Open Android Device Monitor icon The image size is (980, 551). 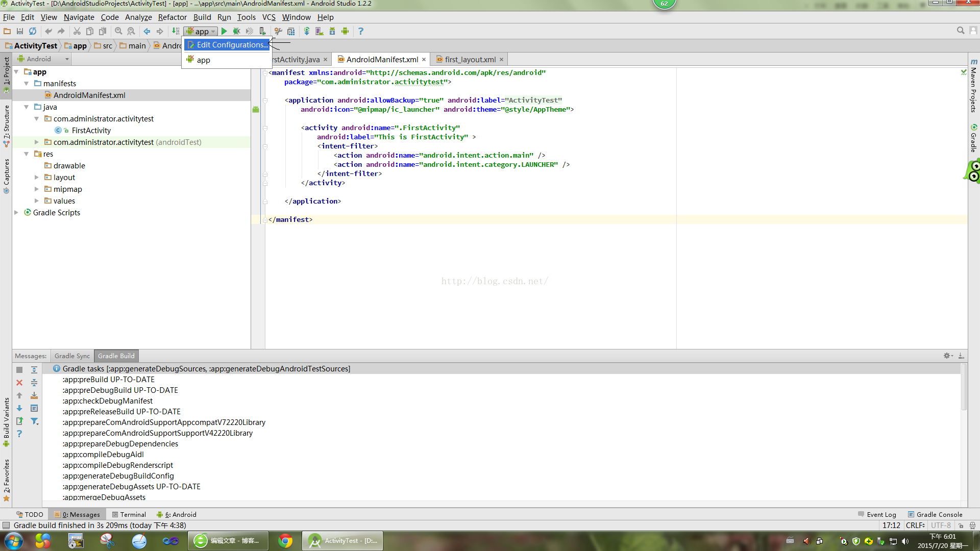(345, 31)
